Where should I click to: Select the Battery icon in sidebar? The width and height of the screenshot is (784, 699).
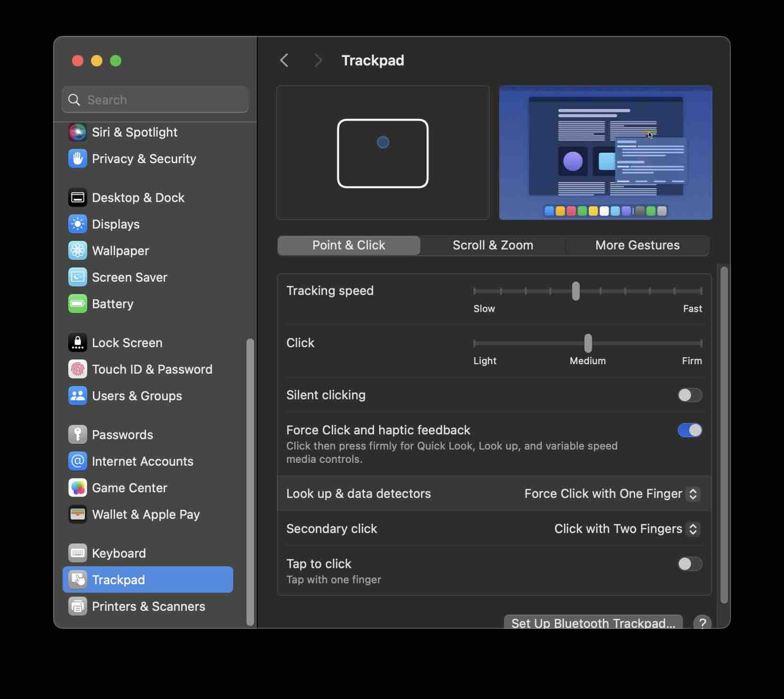(77, 304)
